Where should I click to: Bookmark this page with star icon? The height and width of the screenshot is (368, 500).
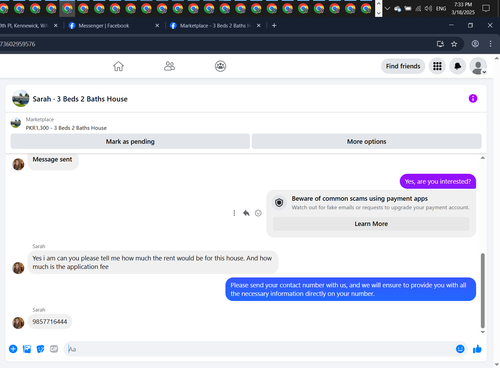coord(454,44)
